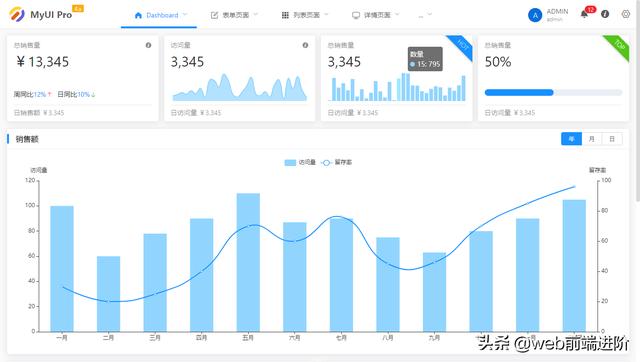The width and height of the screenshot is (640, 362).
Task: Click the 50% progress bar
Action: click(x=553, y=93)
